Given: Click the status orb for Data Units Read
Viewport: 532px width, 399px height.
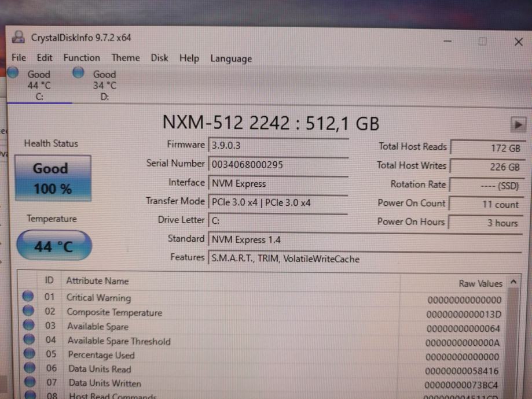Looking at the screenshot, I should [x=30, y=367].
